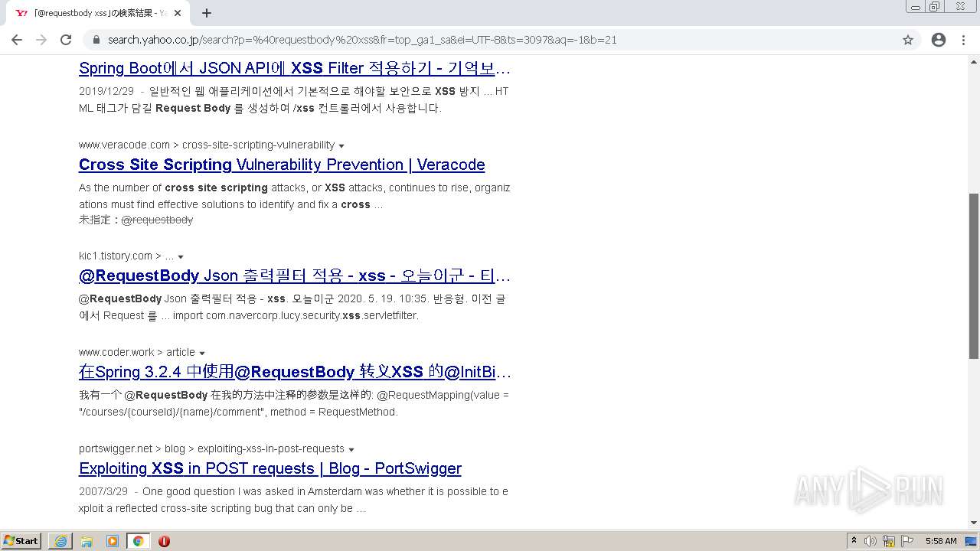
Task: Expand the portswigger.net URL dropdown arrow
Action: coord(351,449)
